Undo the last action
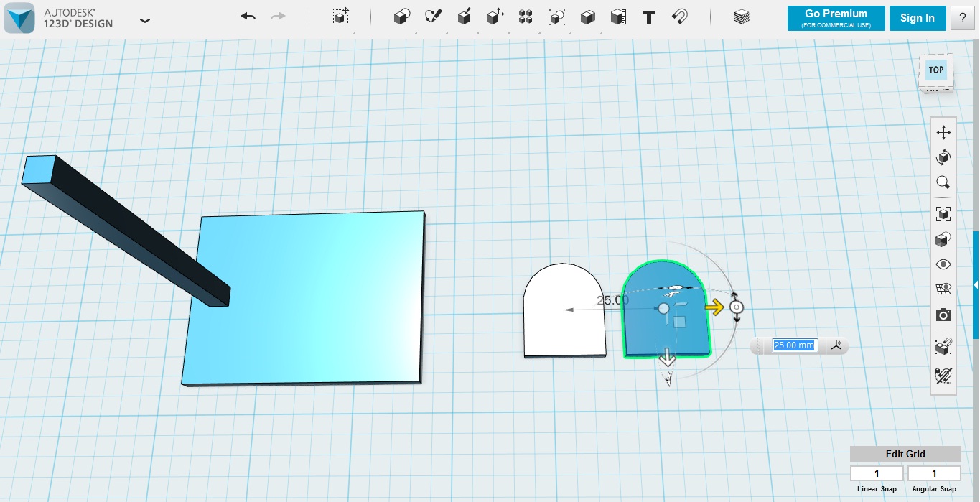The width and height of the screenshot is (980, 502). coord(248,17)
